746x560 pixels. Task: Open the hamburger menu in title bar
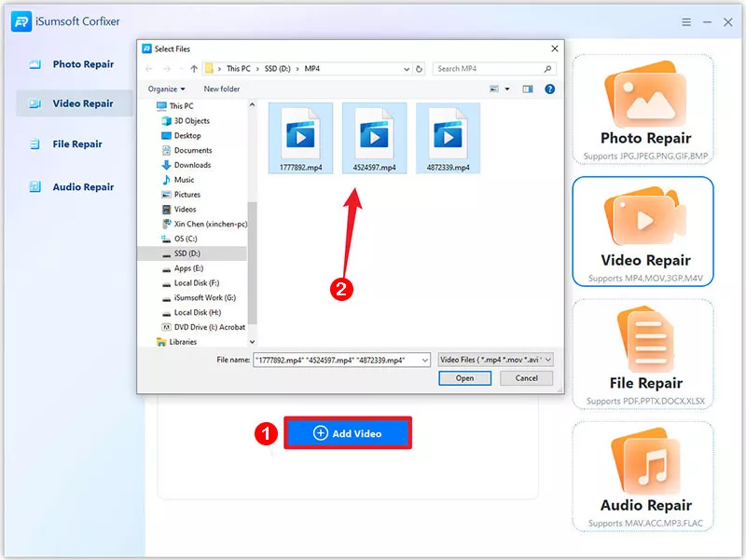[x=686, y=21]
